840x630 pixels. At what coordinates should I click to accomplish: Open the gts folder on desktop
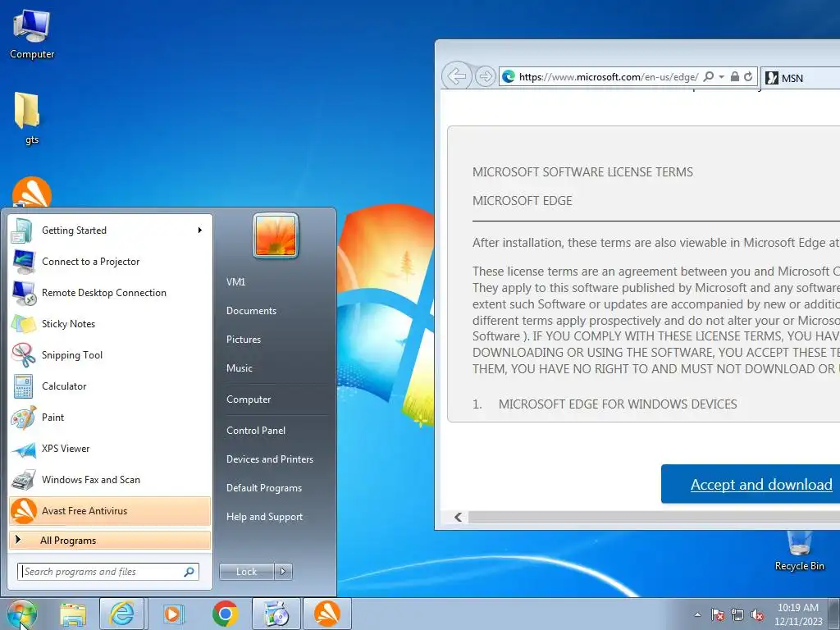[x=27, y=118]
